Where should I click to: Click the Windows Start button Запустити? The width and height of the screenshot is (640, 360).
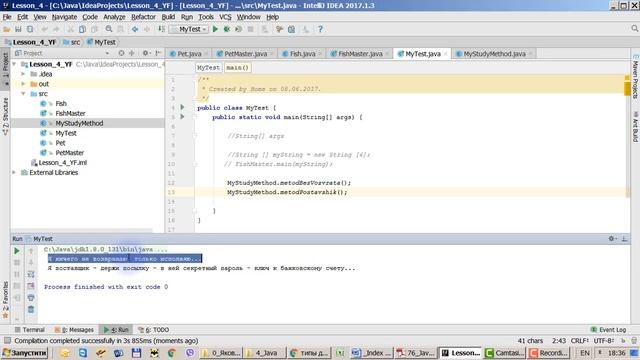pyautogui.click(x=24, y=353)
